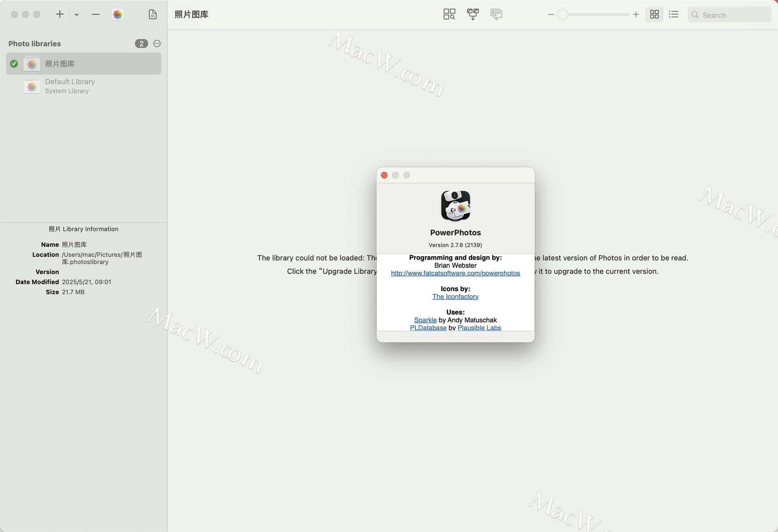The width and height of the screenshot is (778, 532).
Task: Open the PLDatabase link
Action: point(428,328)
